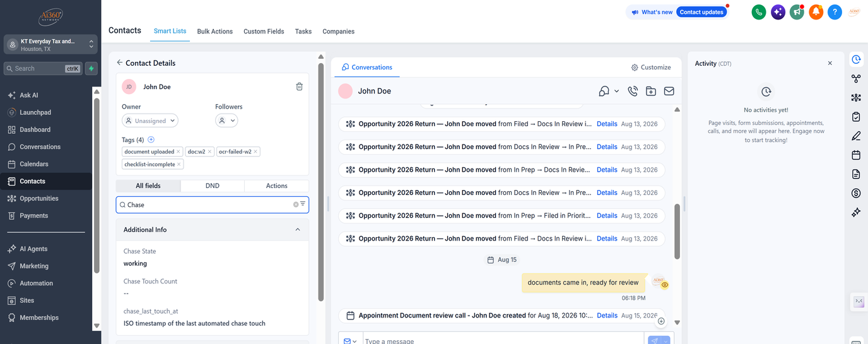
Task: Open the workflow nodes icon in right rail
Action: coord(856,79)
